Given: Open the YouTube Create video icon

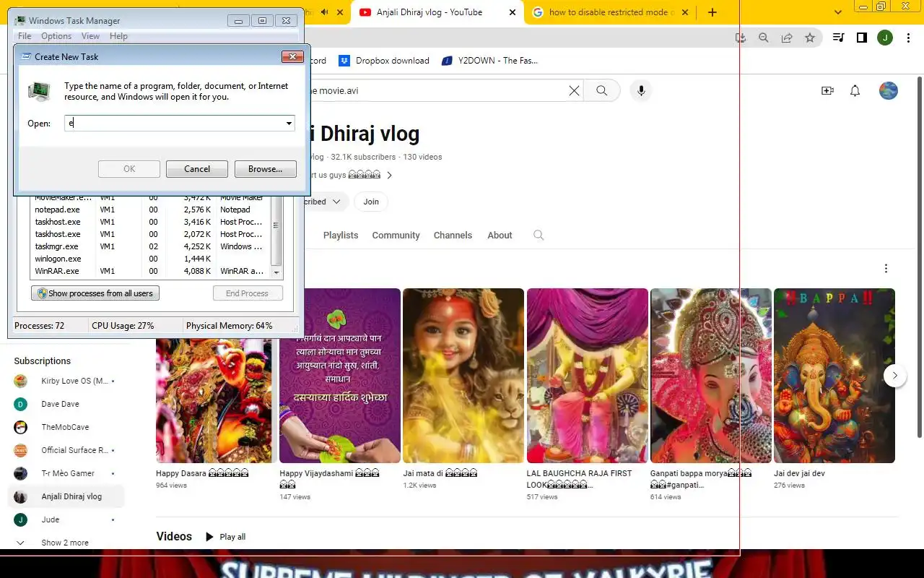Looking at the screenshot, I should pyautogui.click(x=827, y=90).
